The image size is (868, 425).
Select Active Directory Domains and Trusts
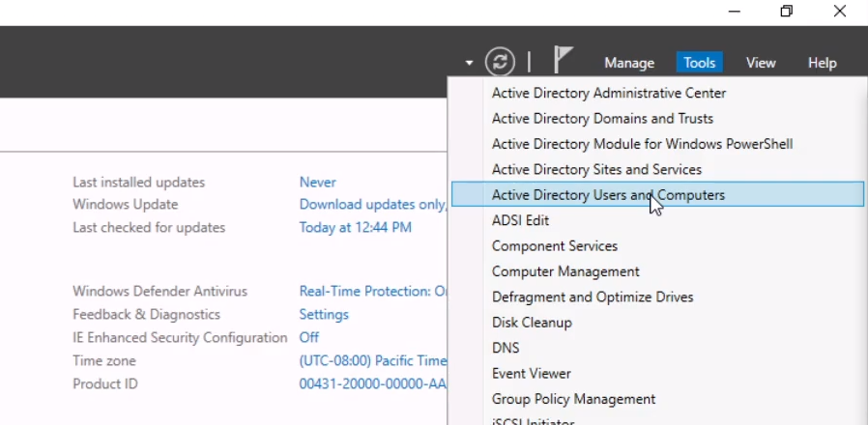(602, 119)
